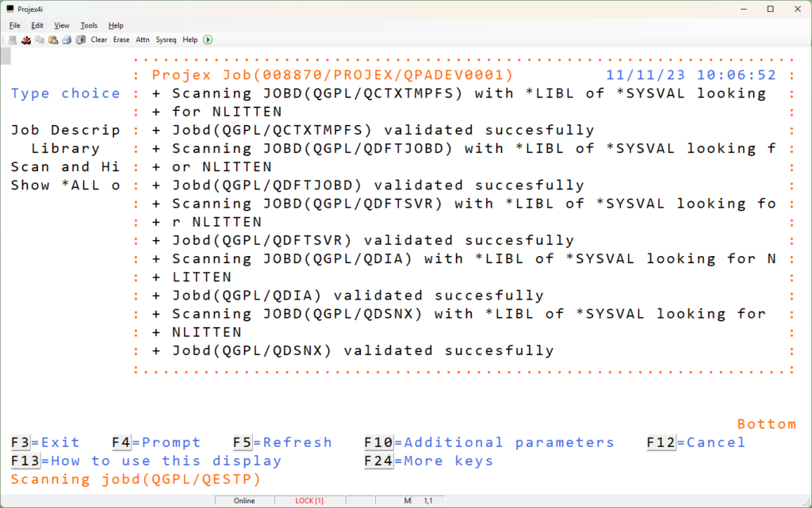
Task: Click the F24=More keys function key
Action: [x=428, y=460]
